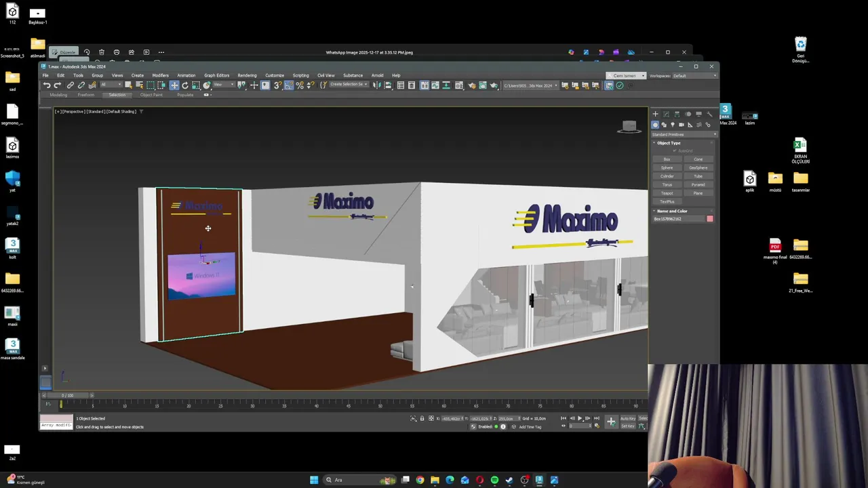Switch to the Object Paint ribbon tab
Screen dimensions: 868x488
(x=151, y=95)
